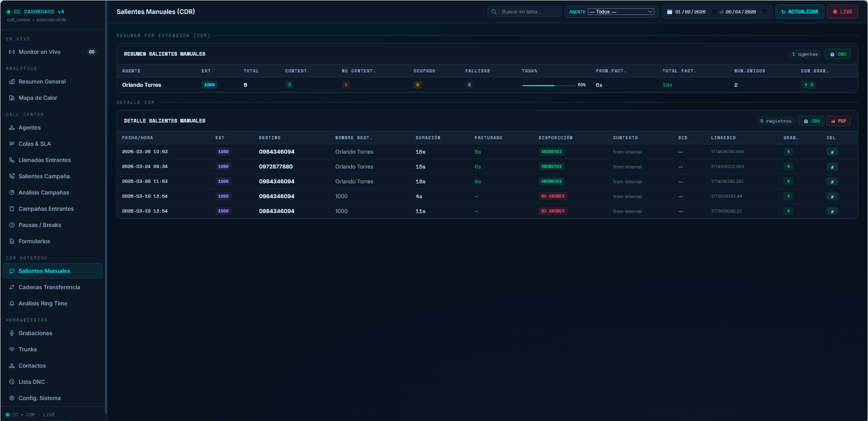Click the Trunks wifi icon in sidebar
The width and height of the screenshot is (868, 421).
tap(12, 350)
